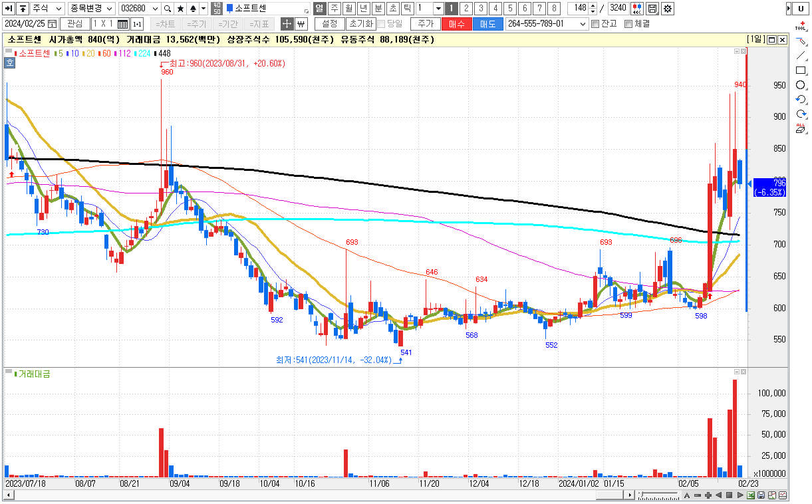Select the circle drawing tool

pyautogui.click(x=801, y=85)
